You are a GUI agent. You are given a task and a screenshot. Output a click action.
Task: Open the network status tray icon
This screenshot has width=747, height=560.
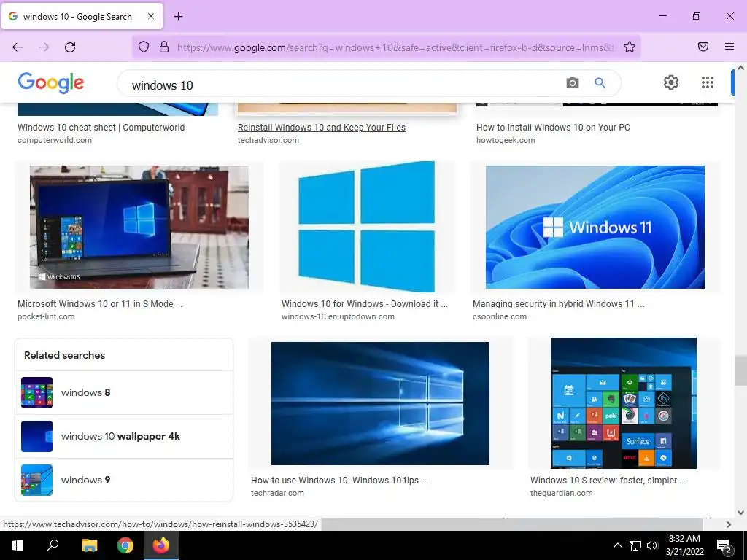tap(635, 545)
